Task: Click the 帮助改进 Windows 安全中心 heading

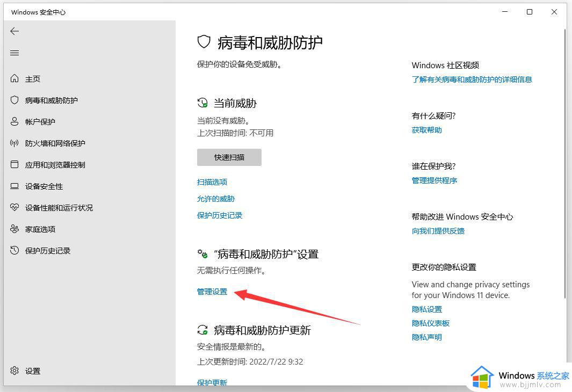Action: point(462,216)
